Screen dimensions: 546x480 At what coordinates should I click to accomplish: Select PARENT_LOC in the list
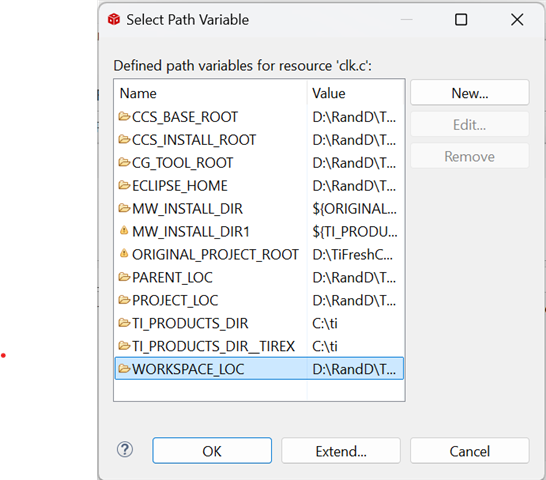coord(259,277)
